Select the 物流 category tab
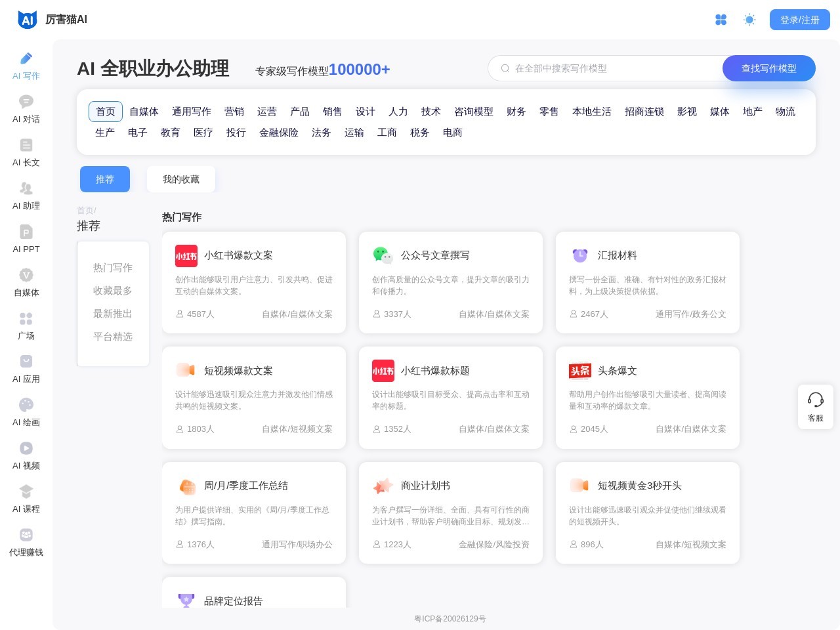The image size is (840, 630). click(786, 112)
